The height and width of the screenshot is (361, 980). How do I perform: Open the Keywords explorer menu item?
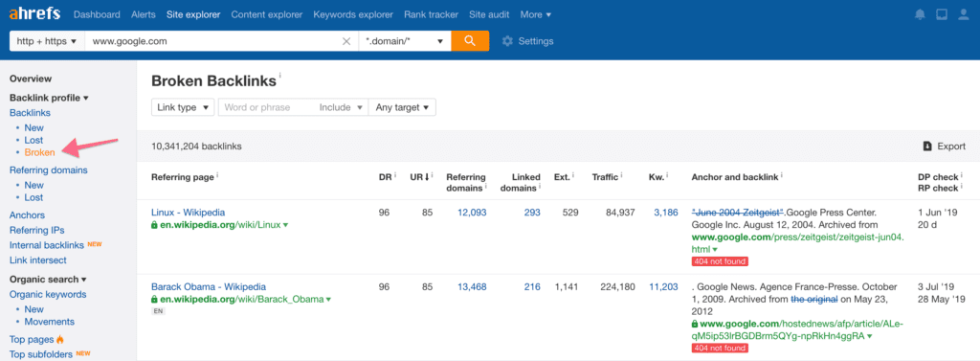[353, 14]
